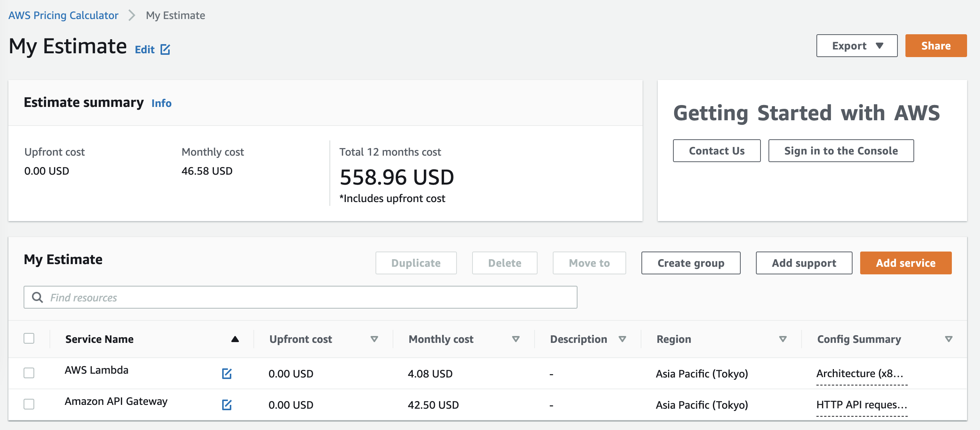Click the Amazon API Gateway service name
The image size is (980, 430).
116,401
